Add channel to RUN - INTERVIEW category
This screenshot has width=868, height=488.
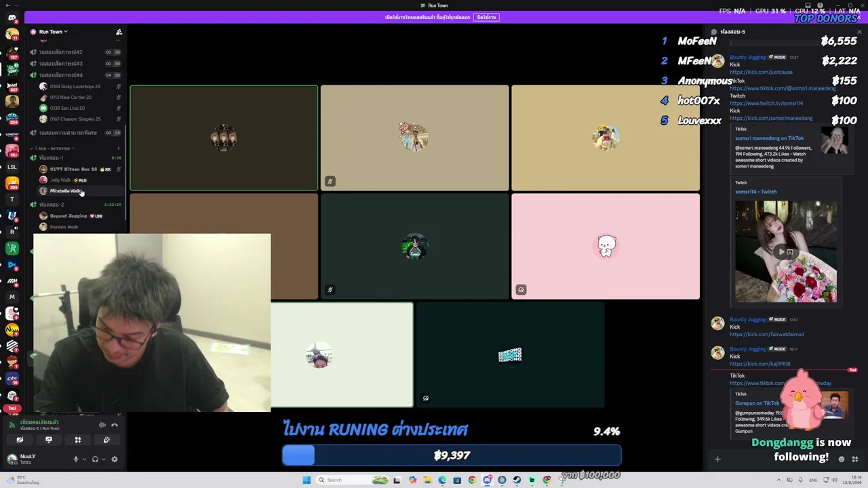[x=119, y=148]
